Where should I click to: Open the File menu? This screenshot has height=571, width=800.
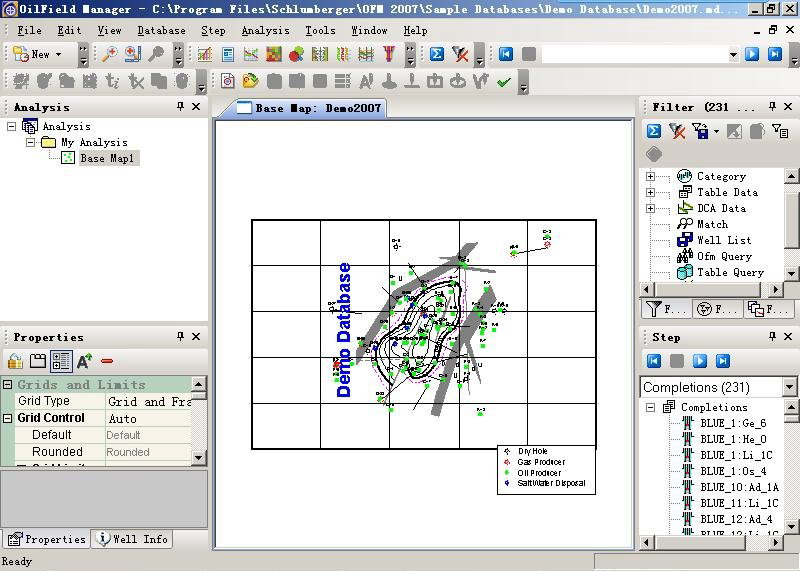pos(30,31)
